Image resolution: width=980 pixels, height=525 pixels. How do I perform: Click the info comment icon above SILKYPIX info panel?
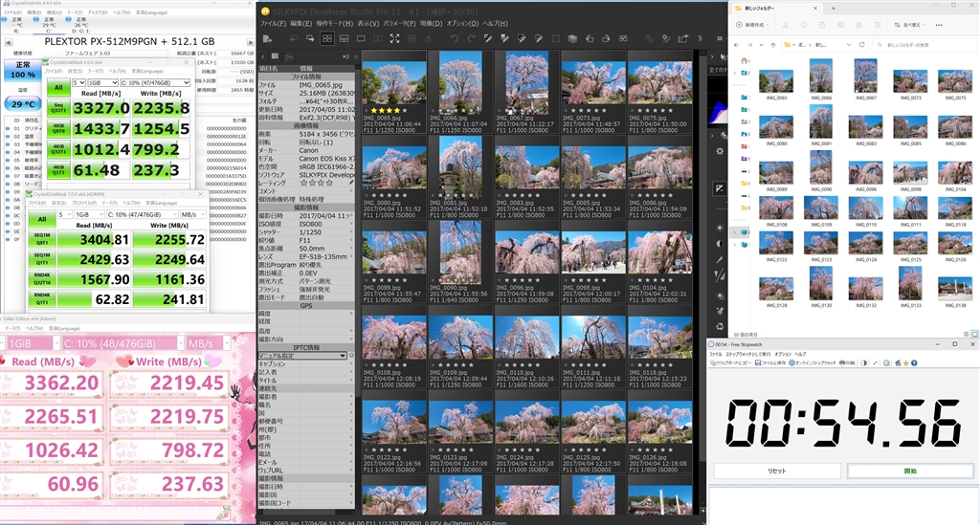pyautogui.click(x=275, y=56)
